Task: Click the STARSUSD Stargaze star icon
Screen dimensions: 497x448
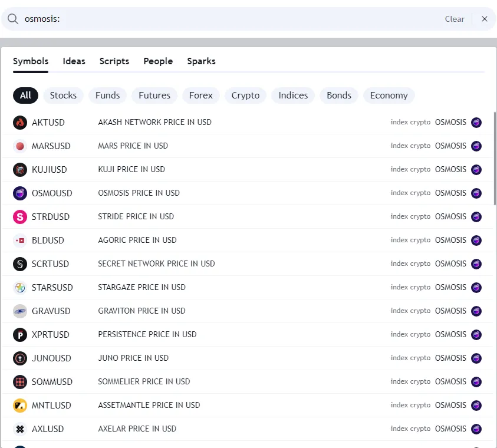Action: pyautogui.click(x=20, y=287)
